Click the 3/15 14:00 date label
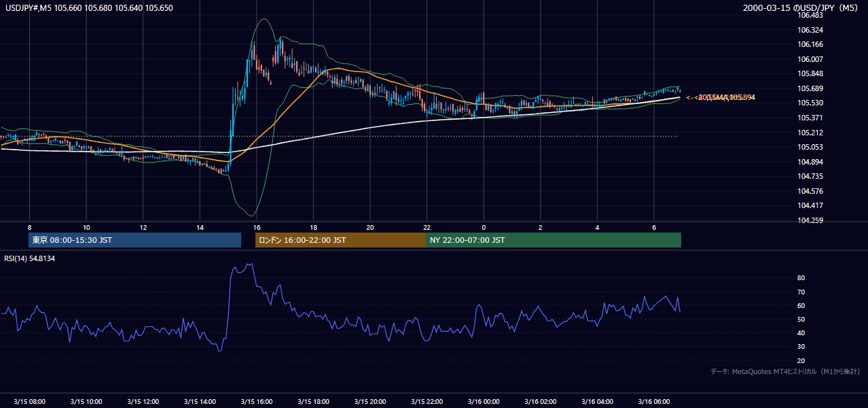 pos(200,402)
